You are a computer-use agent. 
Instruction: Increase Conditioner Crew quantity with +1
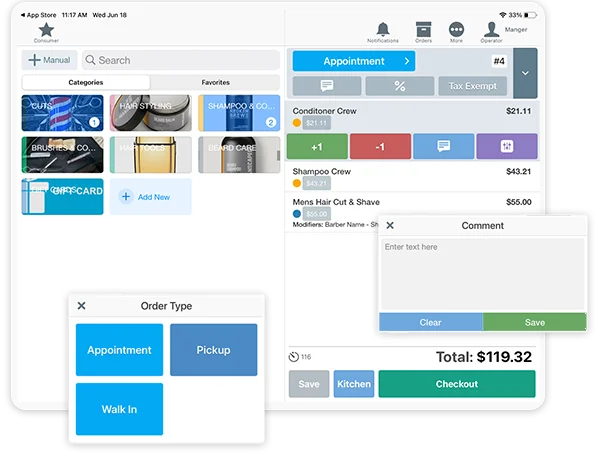pyautogui.click(x=316, y=146)
